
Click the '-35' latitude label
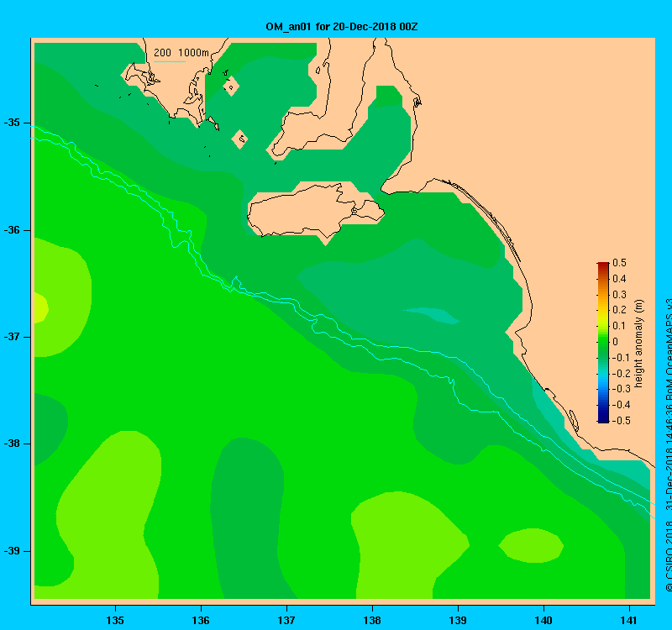coord(12,123)
